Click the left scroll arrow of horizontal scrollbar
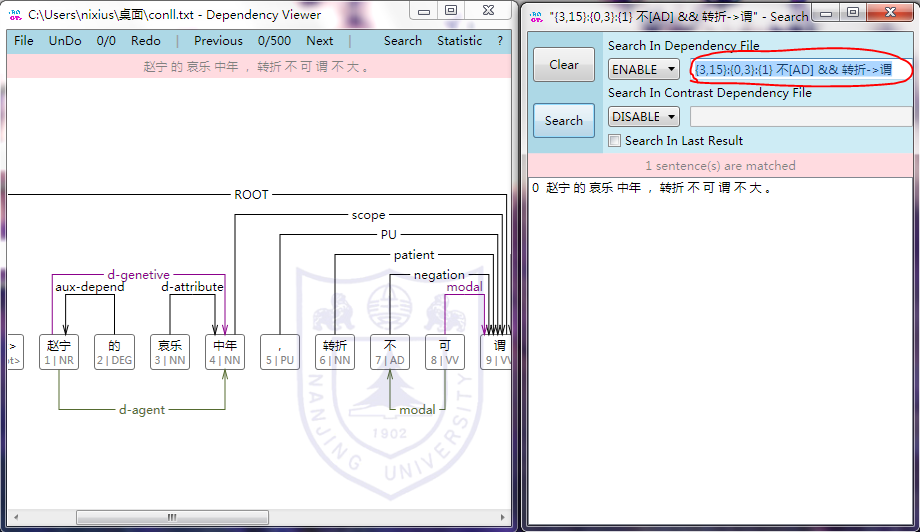 pyautogui.click(x=15, y=518)
